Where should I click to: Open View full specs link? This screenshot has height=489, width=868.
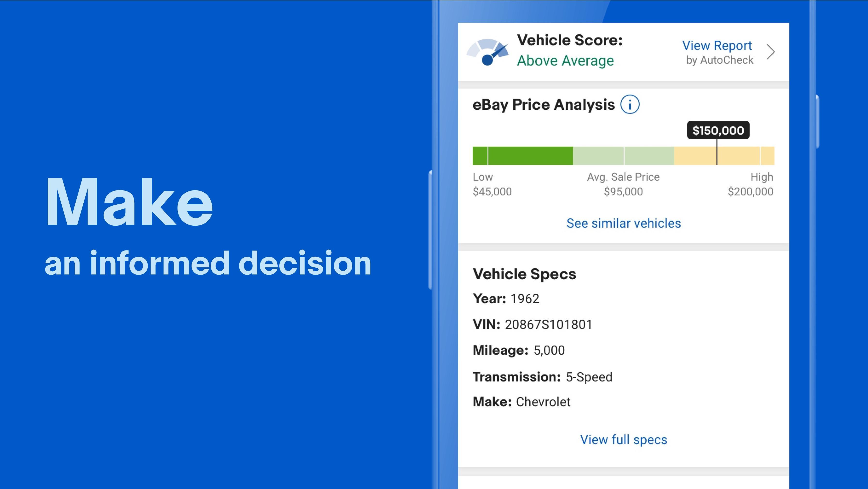pyautogui.click(x=623, y=440)
